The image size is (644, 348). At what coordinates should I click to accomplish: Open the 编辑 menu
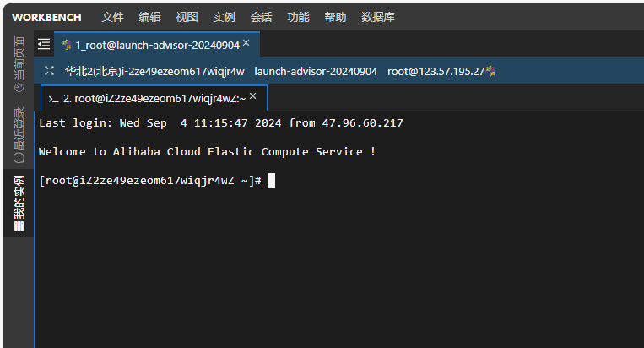(150, 17)
